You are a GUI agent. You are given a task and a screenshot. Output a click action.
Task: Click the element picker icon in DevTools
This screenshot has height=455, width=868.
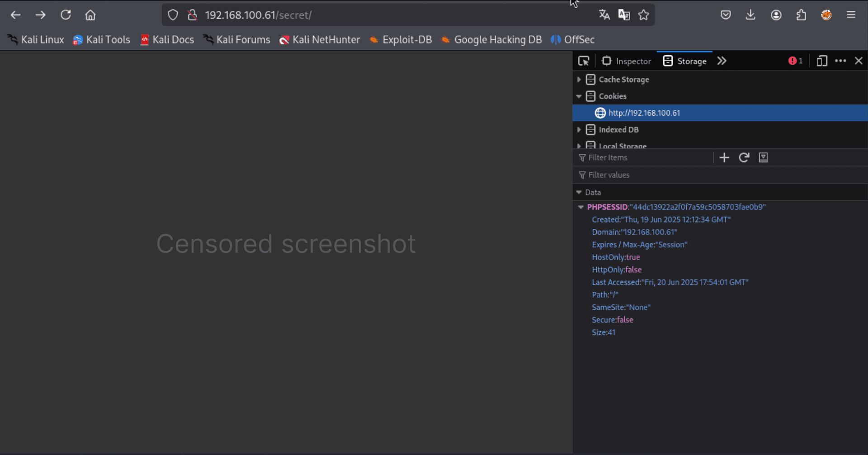click(x=584, y=61)
